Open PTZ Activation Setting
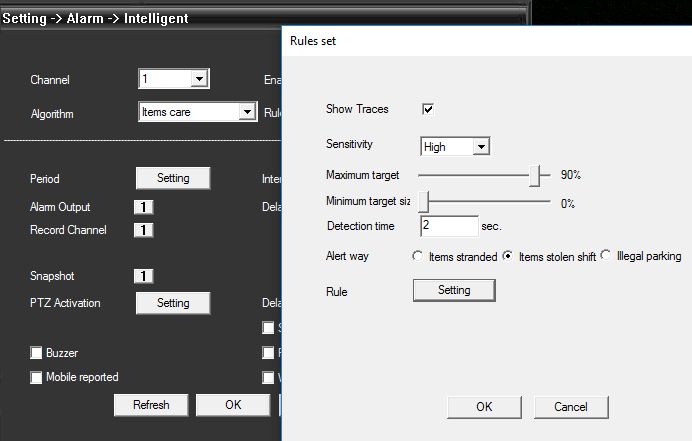The width and height of the screenshot is (692, 441). [x=173, y=303]
